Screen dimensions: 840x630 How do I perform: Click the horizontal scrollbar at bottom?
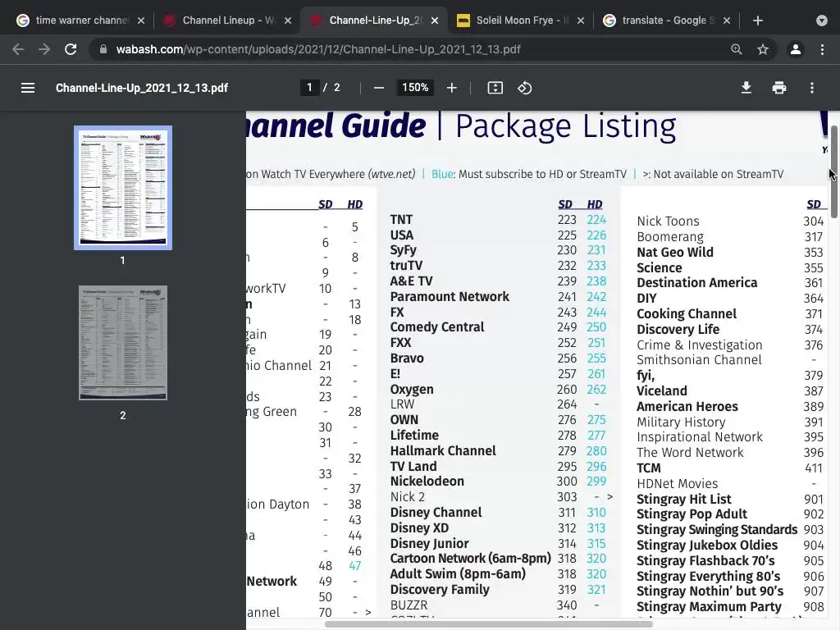489,624
